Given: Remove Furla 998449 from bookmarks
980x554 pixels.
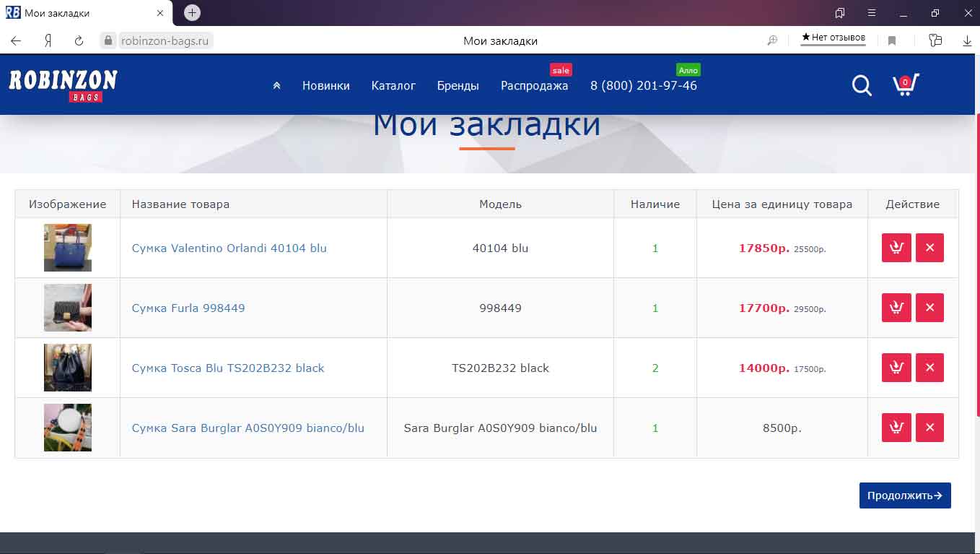Looking at the screenshot, I should click(929, 308).
